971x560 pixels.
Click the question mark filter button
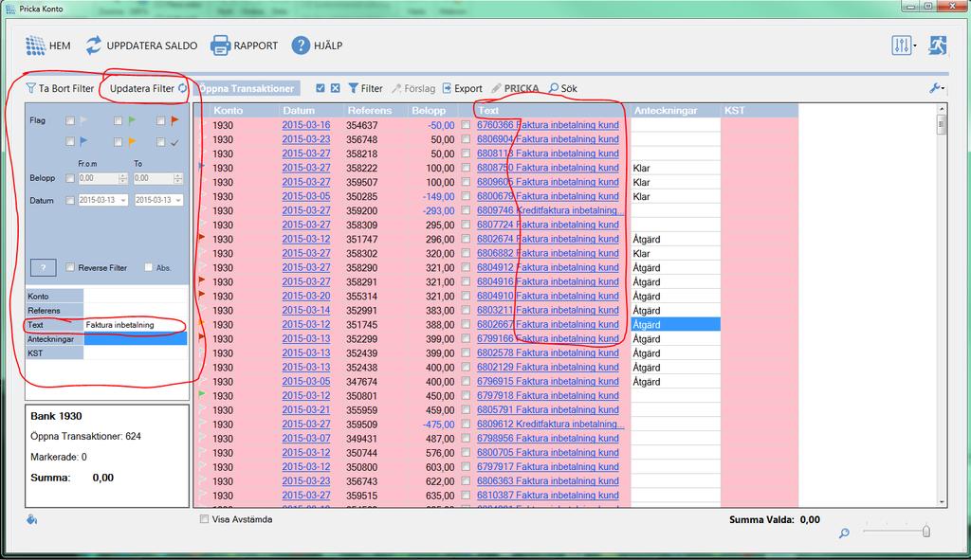pyautogui.click(x=43, y=267)
